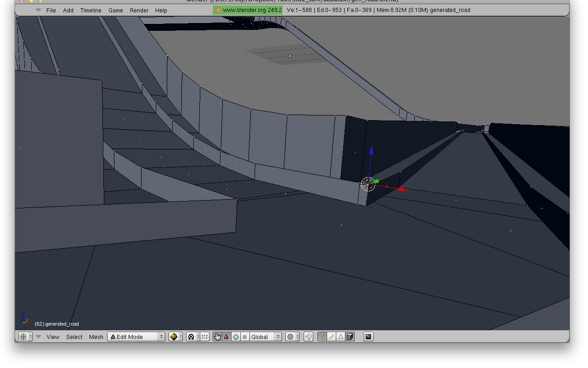Collapse the 3D view header menus triangle
The height and width of the screenshot is (368, 588).
click(39, 337)
